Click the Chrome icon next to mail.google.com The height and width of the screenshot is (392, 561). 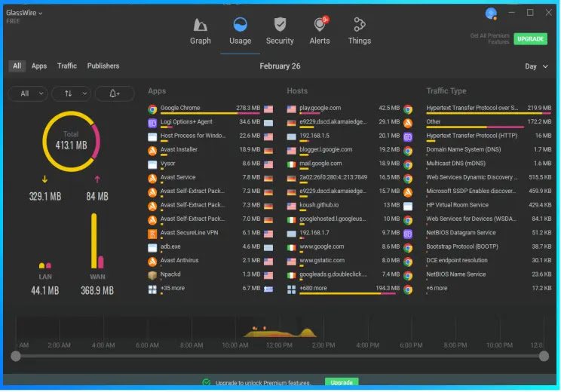[408, 165]
